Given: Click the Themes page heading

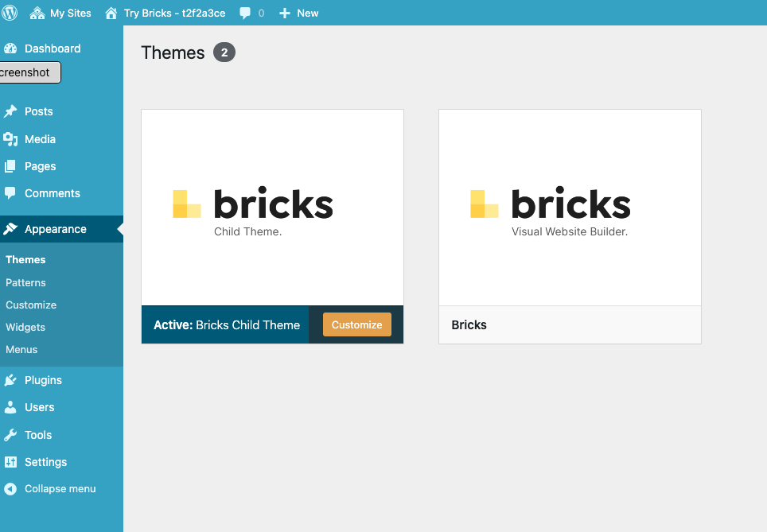Looking at the screenshot, I should click(173, 52).
